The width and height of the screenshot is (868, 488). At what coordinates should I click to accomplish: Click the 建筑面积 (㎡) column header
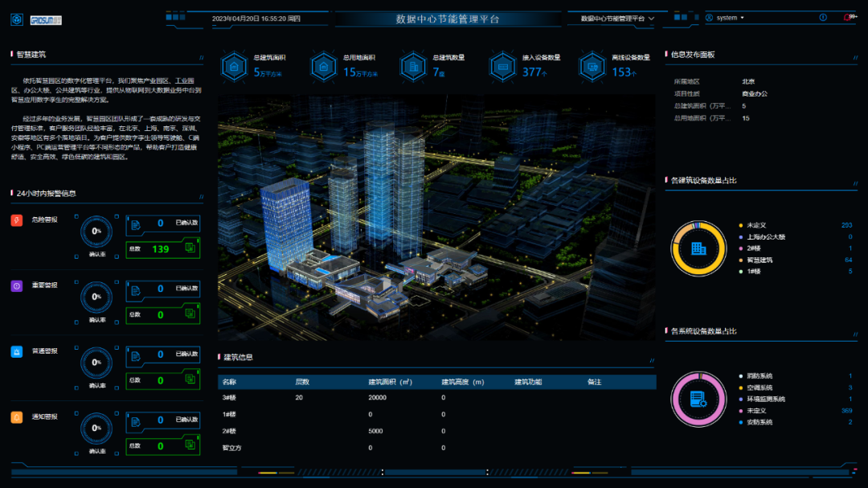tap(391, 382)
